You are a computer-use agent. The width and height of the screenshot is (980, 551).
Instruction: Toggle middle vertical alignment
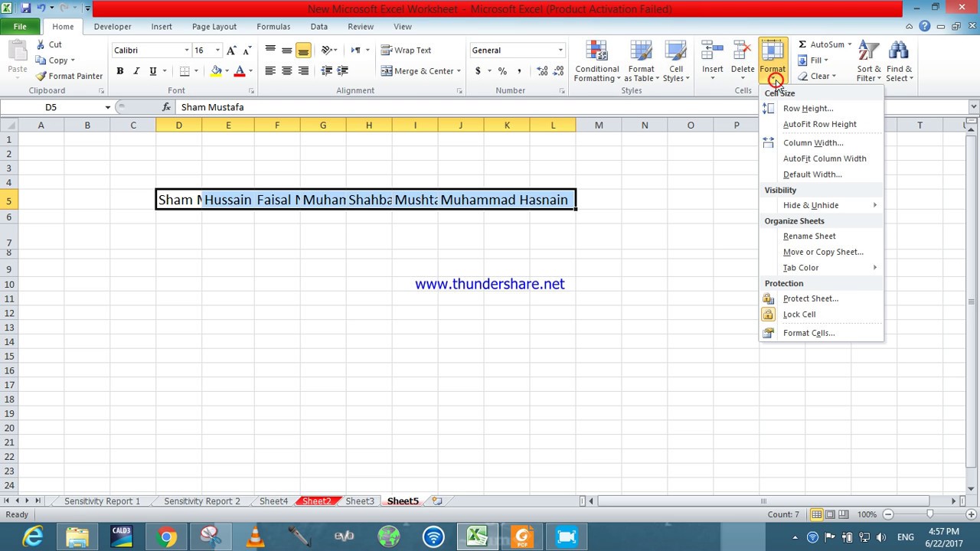[x=286, y=51]
